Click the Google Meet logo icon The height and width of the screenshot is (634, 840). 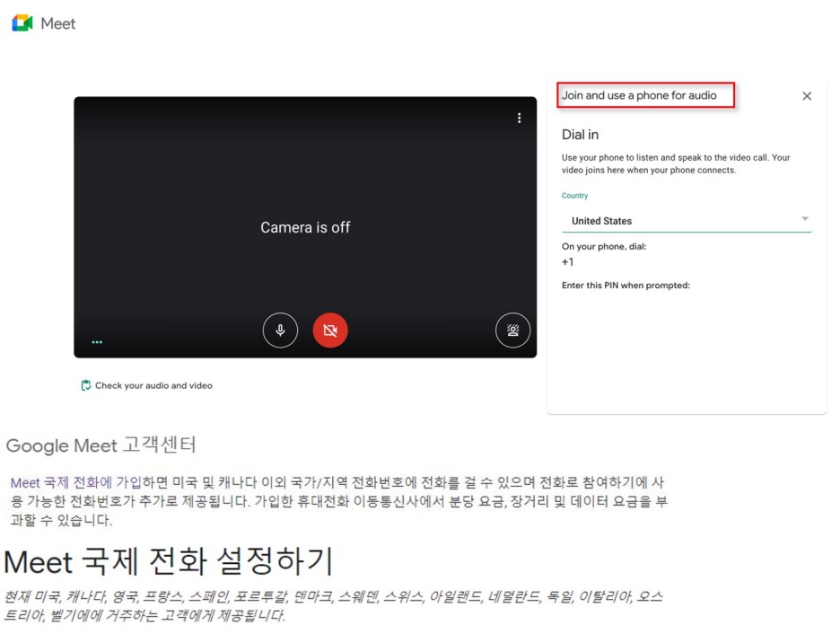(x=22, y=23)
